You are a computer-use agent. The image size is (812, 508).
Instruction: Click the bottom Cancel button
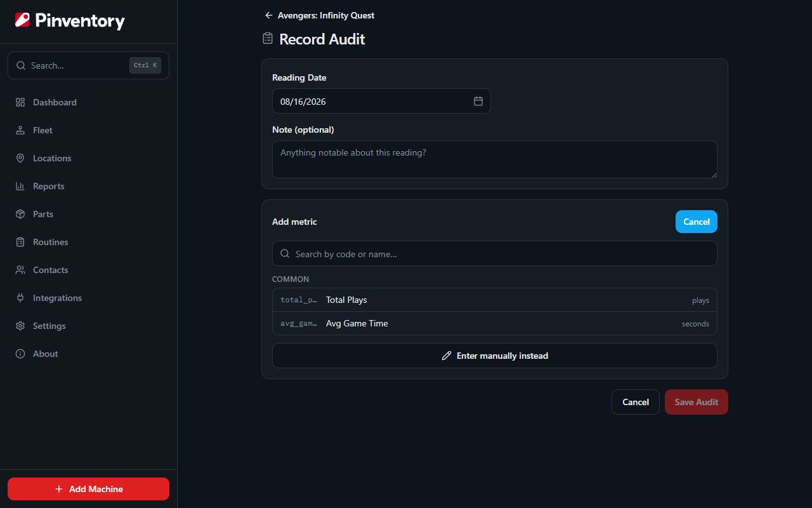coord(636,402)
